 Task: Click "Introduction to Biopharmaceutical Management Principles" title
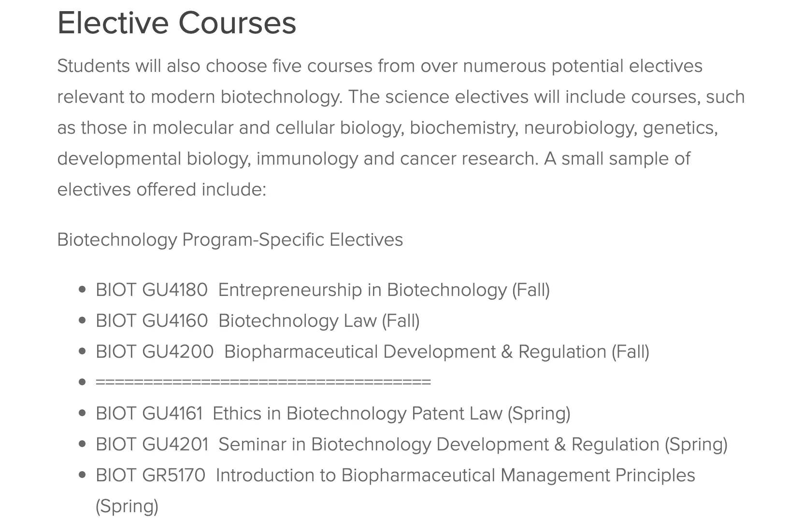click(455, 475)
